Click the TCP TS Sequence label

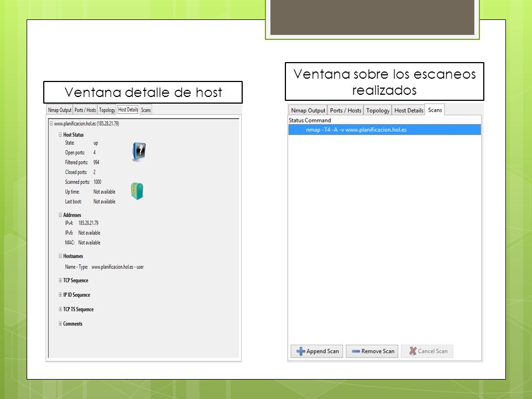[x=78, y=309]
